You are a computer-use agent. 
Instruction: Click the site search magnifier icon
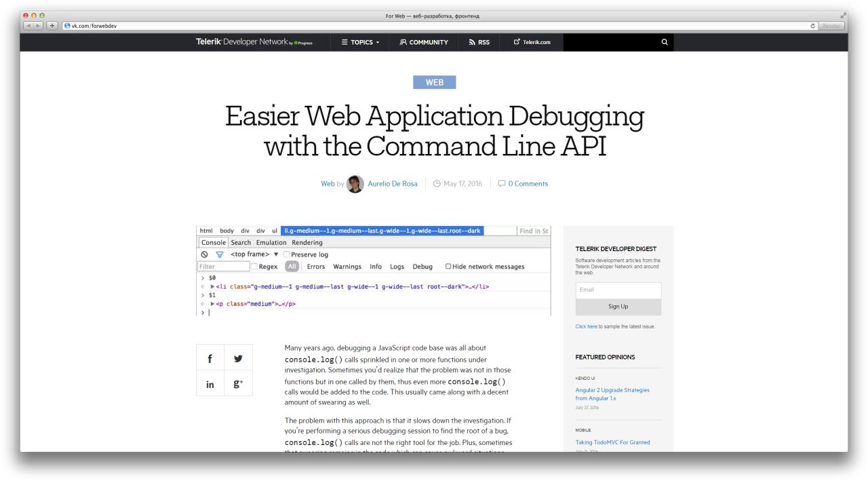click(665, 42)
